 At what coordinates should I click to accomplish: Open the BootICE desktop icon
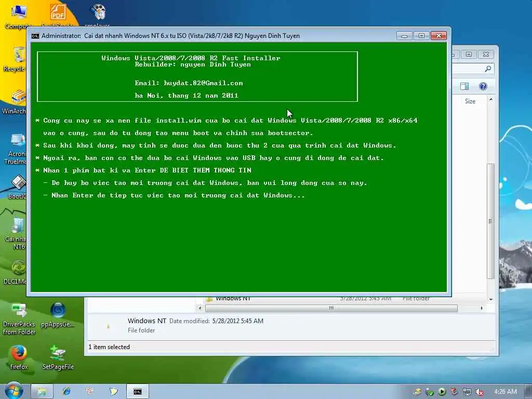pyautogui.click(x=18, y=187)
